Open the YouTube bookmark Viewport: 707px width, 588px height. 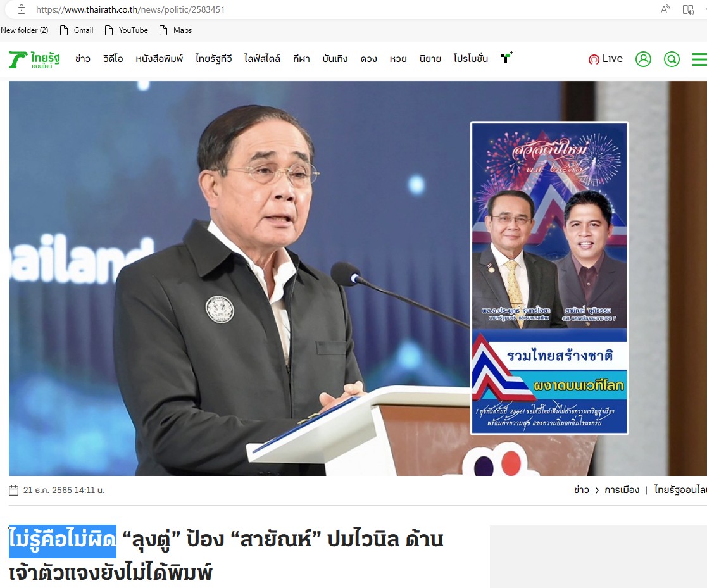127,30
